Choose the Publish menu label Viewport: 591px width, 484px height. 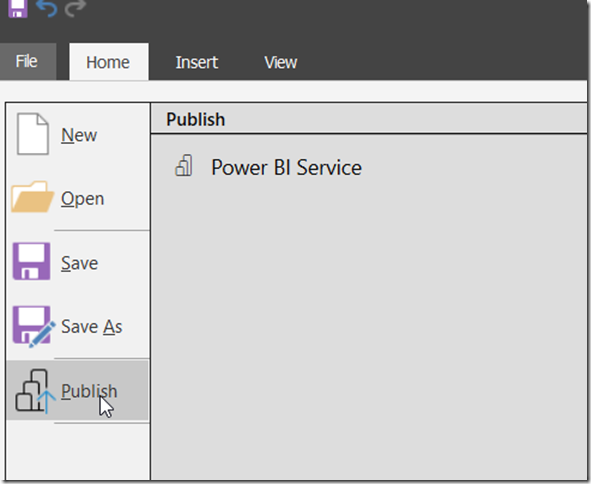point(89,391)
